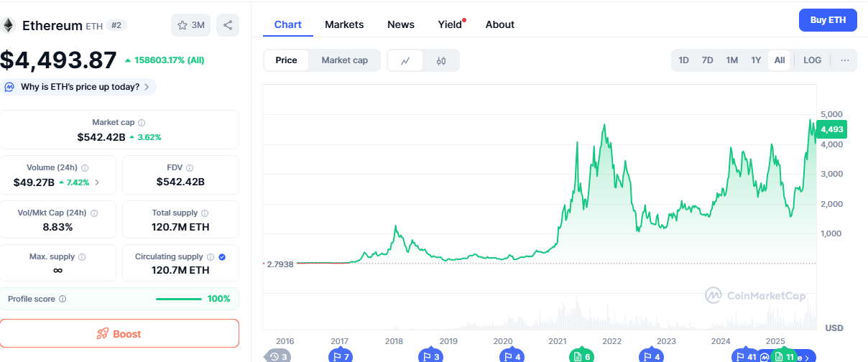The image size is (868, 362).
Task: Click Market cap info icon
Action: click(142, 123)
